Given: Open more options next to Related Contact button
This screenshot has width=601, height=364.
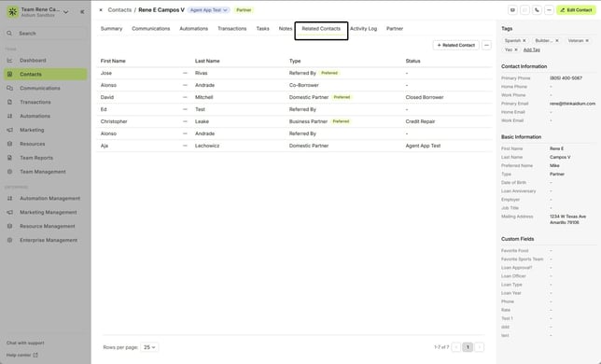Looking at the screenshot, I should coord(486,45).
